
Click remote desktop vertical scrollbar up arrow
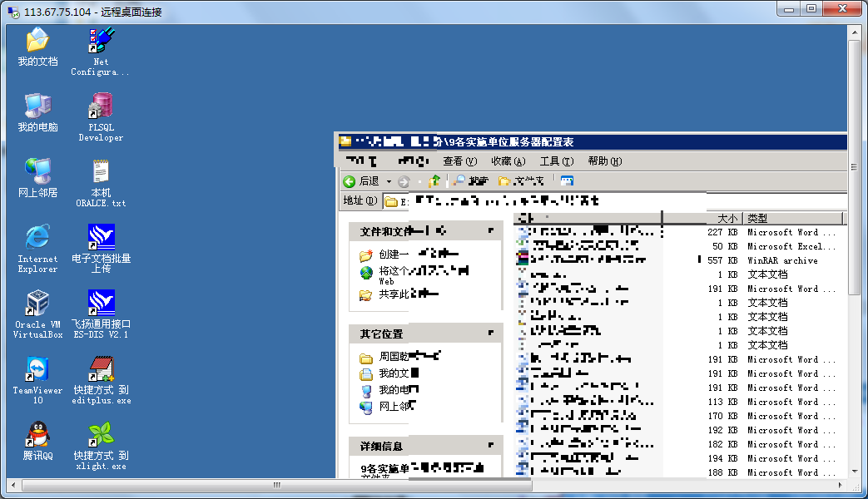[855, 32]
